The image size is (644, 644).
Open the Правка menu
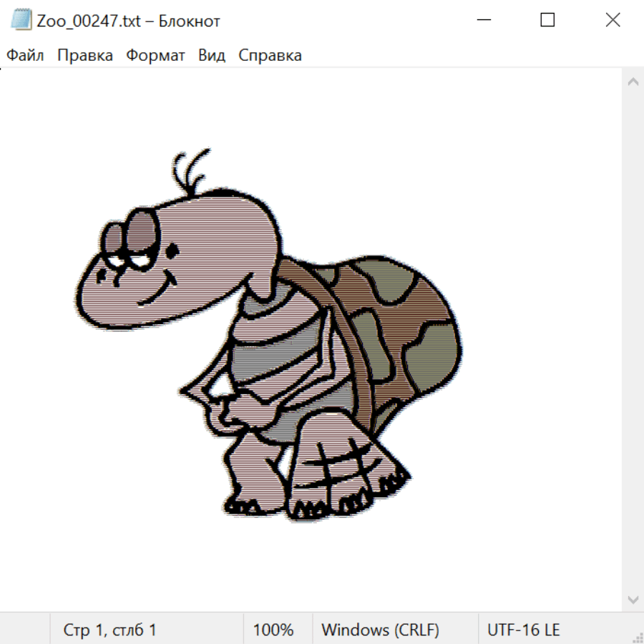[x=84, y=56]
